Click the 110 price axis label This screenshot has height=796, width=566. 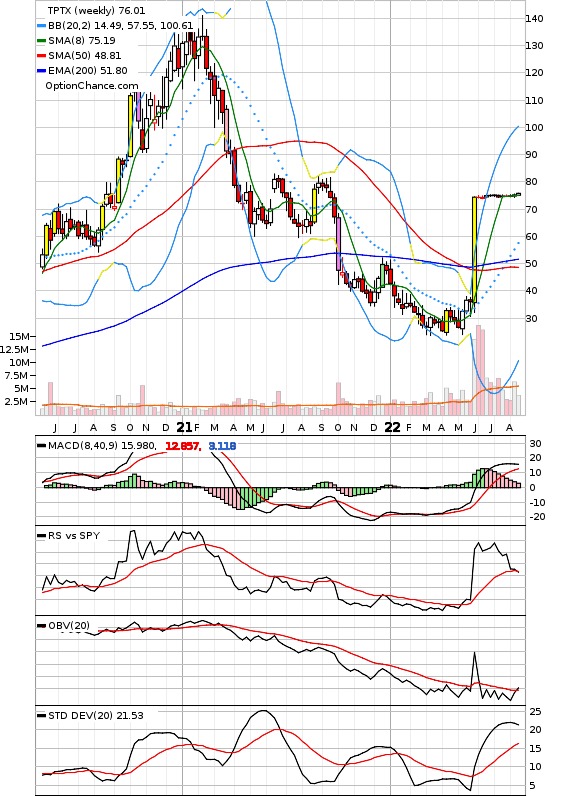tap(535, 101)
